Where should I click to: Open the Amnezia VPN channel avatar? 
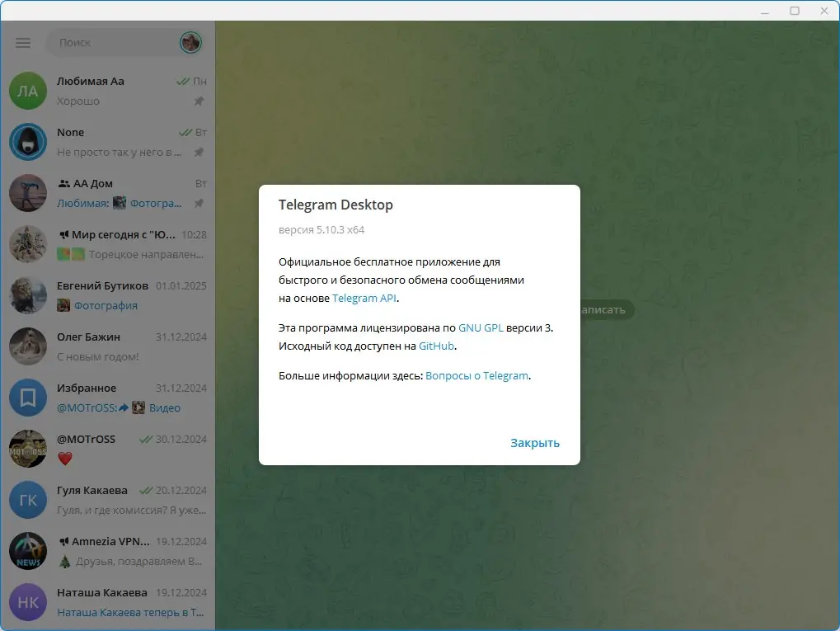[28, 551]
